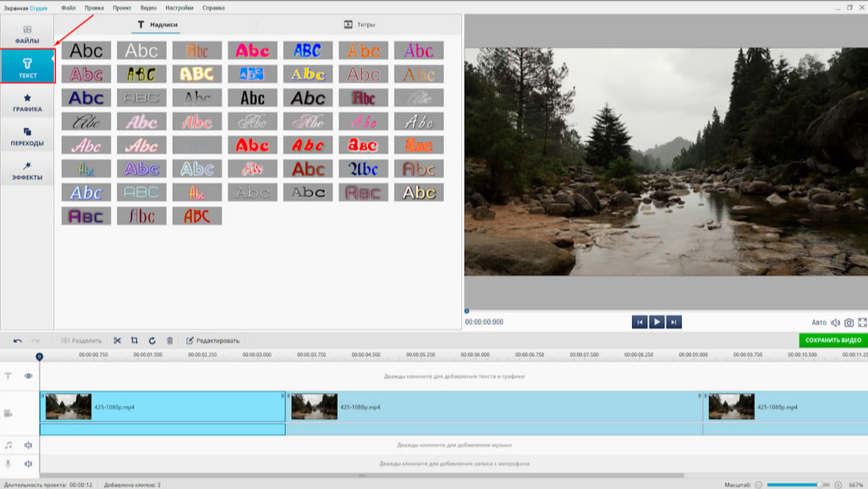868x489 pixels.
Task: Click the preview volume speaker icon
Action: click(x=835, y=322)
